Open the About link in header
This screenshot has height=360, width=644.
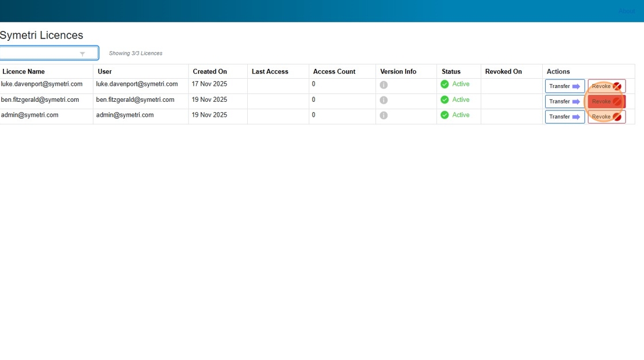tap(626, 12)
